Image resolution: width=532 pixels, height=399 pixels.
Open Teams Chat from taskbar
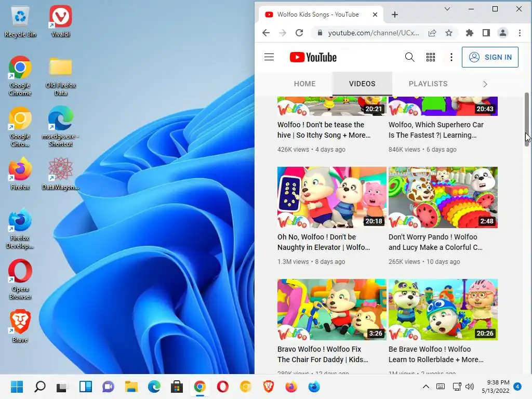click(108, 387)
